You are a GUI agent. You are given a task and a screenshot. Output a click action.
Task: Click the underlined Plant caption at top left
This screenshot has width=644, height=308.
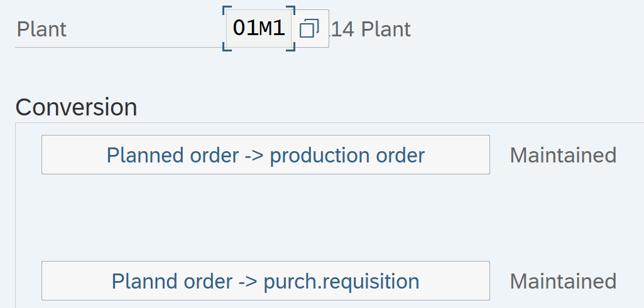[41, 29]
